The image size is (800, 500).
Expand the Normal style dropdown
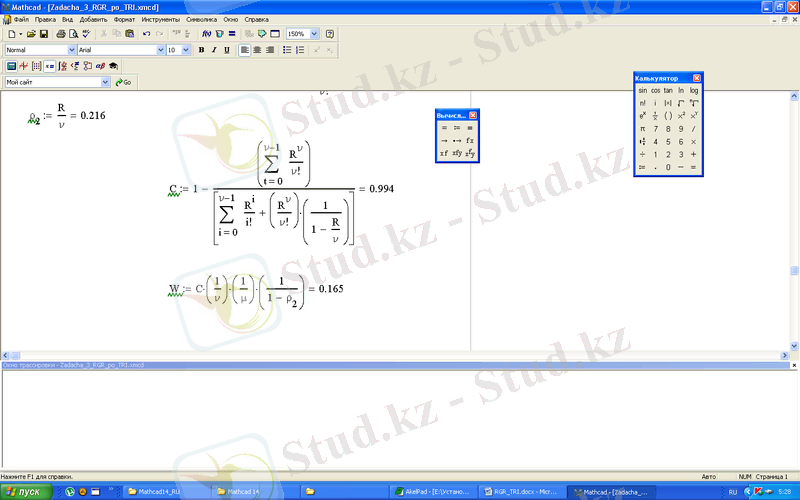point(71,50)
